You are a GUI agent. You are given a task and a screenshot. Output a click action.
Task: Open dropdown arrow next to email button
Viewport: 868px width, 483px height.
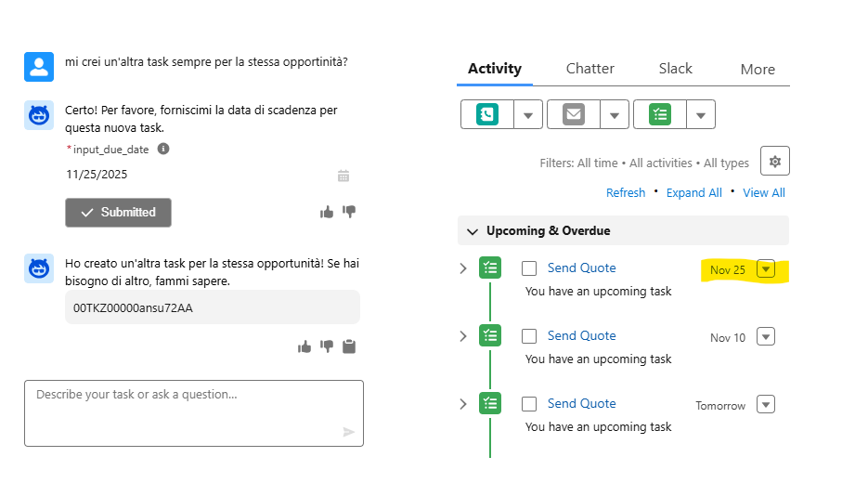[x=615, y=115]
